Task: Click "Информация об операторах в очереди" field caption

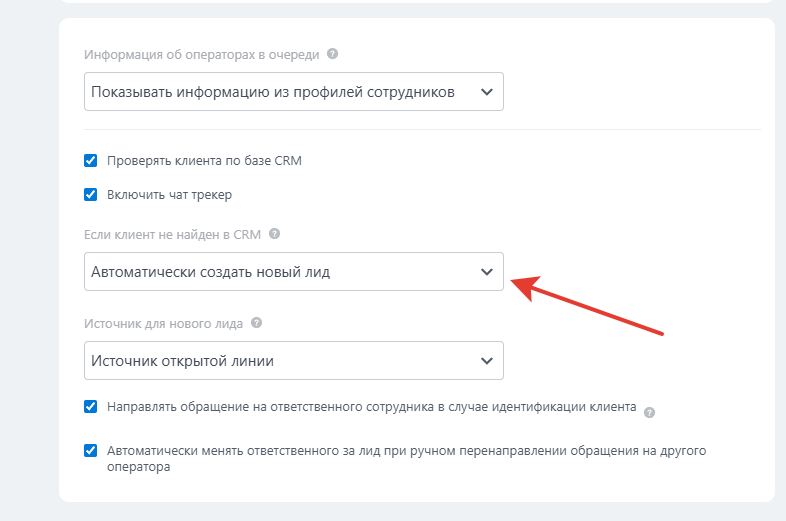Action: [x=202, y=54]
